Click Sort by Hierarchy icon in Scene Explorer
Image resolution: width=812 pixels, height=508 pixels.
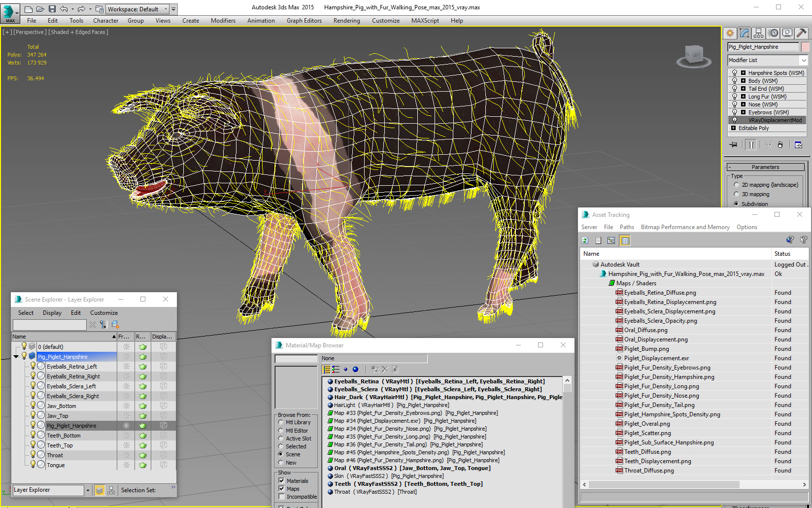(x=111, y=490)
